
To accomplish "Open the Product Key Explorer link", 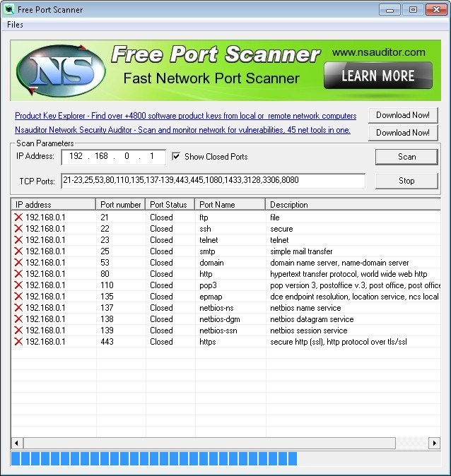I will click(186, 116).
